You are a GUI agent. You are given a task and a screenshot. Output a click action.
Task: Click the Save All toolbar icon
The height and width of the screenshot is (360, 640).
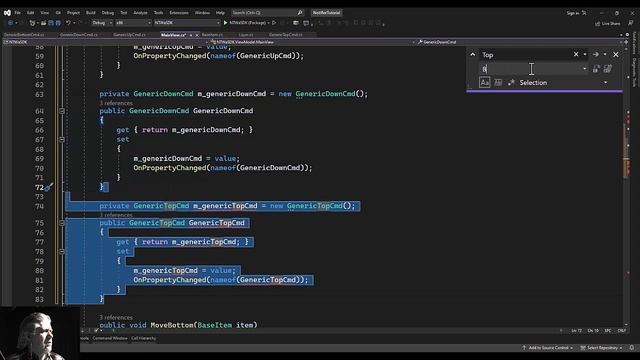point(58,23)
